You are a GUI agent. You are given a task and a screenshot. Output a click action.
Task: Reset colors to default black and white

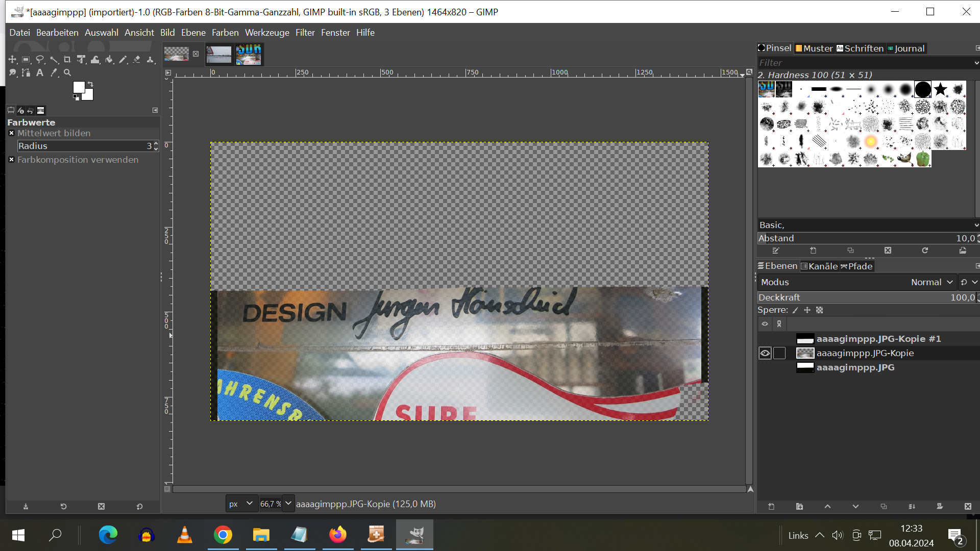point(76,97)
